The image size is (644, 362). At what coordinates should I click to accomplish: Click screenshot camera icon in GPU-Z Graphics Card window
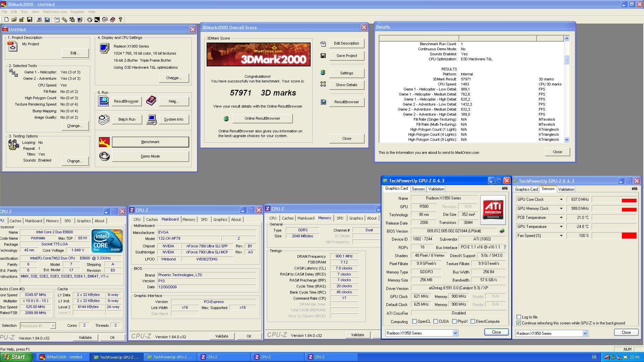(504, 188)
